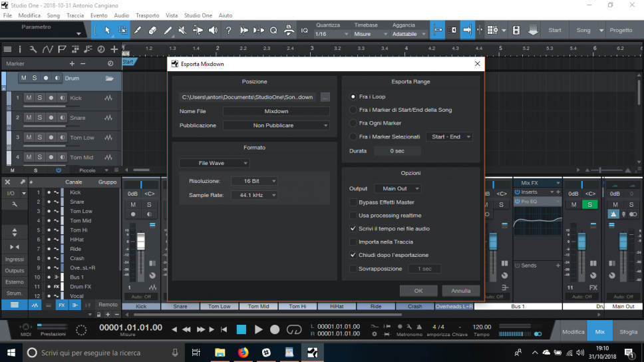Click the browse folder button for path

325,97
